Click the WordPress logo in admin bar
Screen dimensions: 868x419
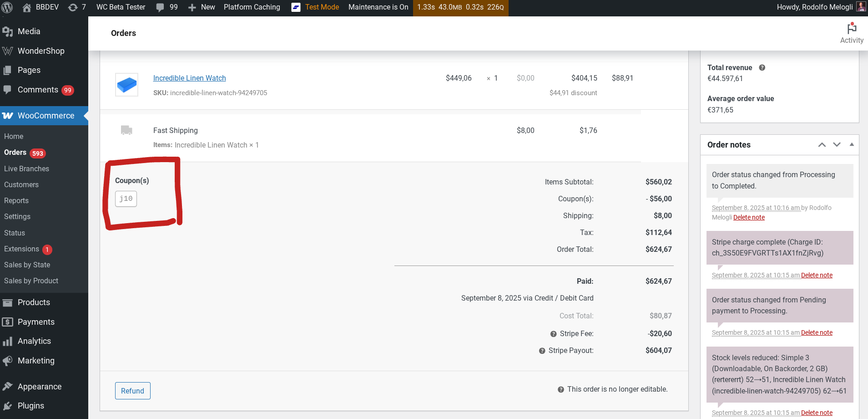(7, 7)
